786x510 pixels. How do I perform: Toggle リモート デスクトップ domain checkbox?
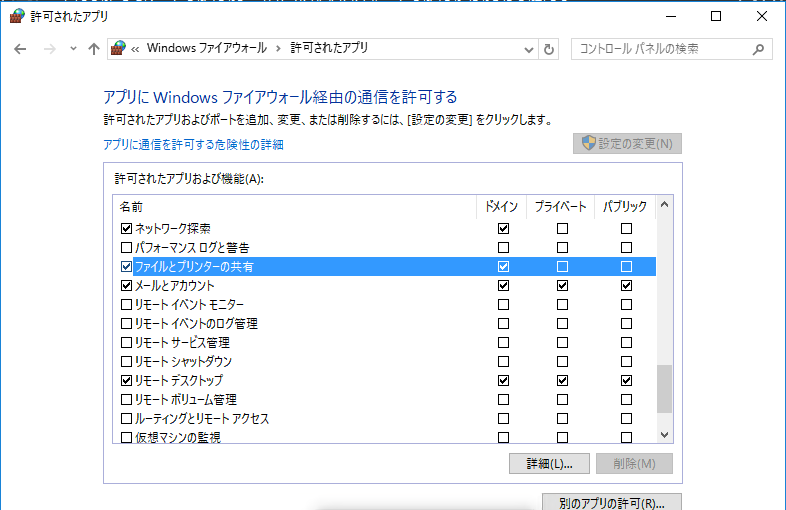pos(503,381)
